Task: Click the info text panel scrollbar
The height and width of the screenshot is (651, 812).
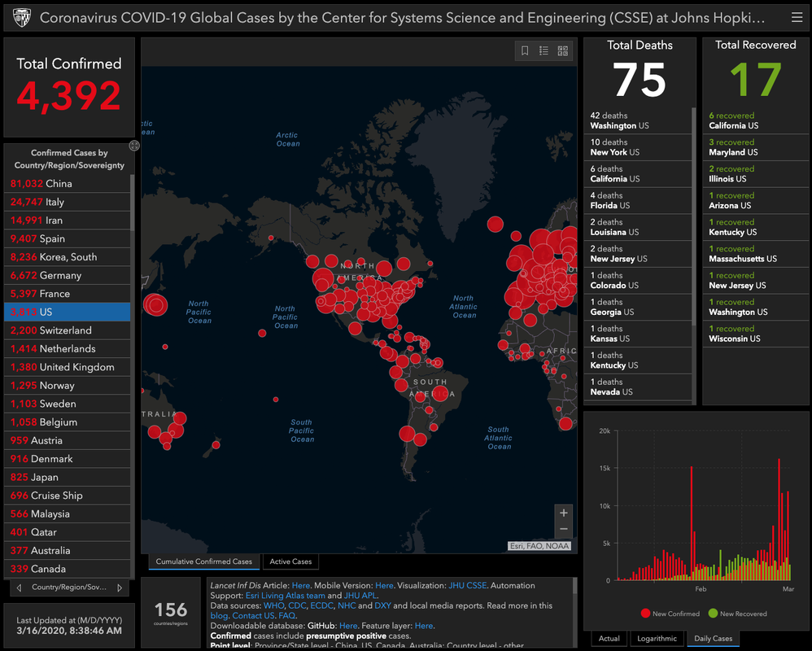Action: [x=574, y=586]
